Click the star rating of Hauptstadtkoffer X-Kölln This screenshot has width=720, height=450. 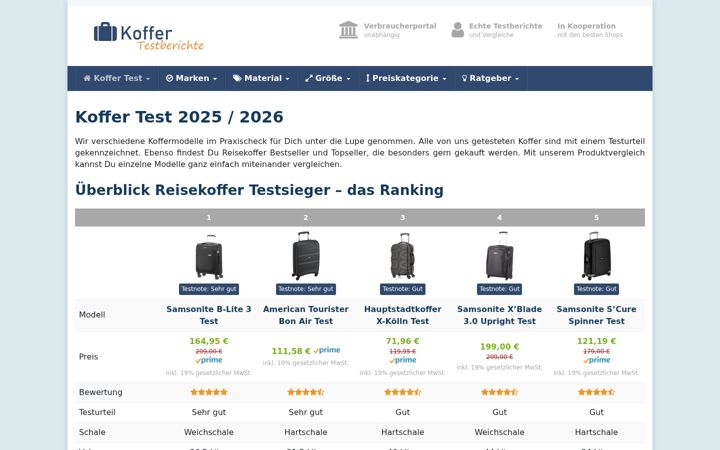pos(403,392)
